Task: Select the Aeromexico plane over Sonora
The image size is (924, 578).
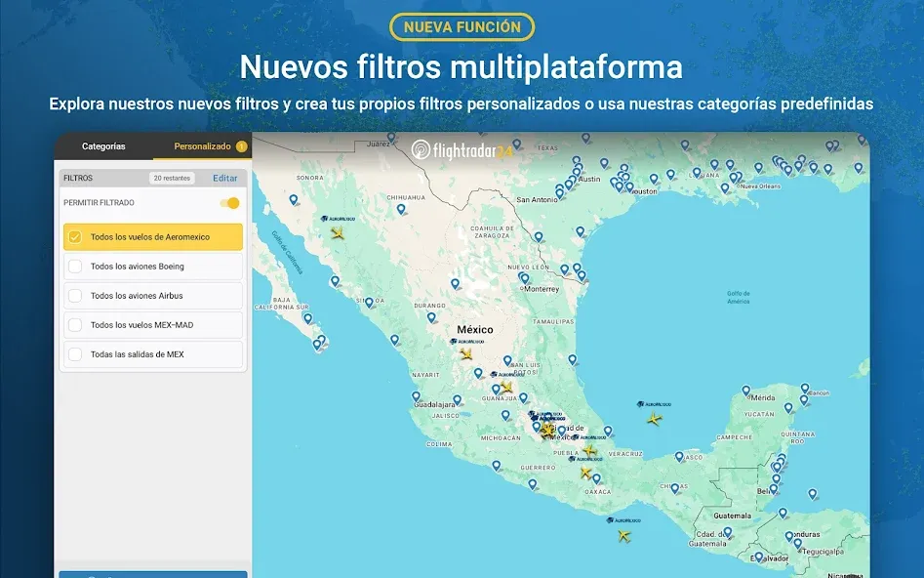Action: pos(337,233)
